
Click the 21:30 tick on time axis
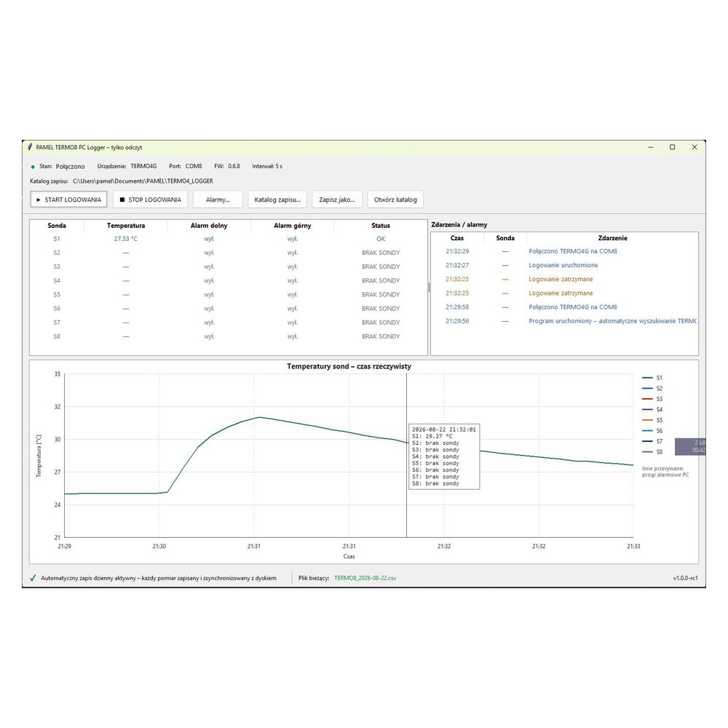[x=159, y=547]
